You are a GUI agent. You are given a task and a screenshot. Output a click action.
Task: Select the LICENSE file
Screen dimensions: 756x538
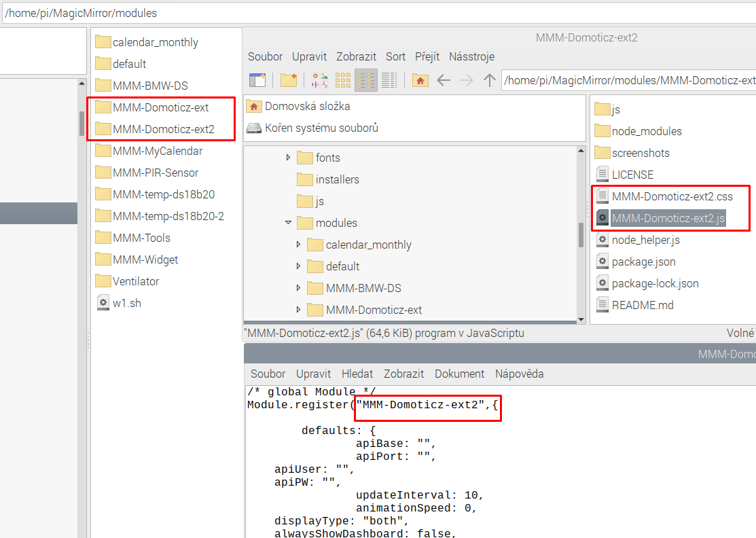pyautogui.click(x=625, y=175)
